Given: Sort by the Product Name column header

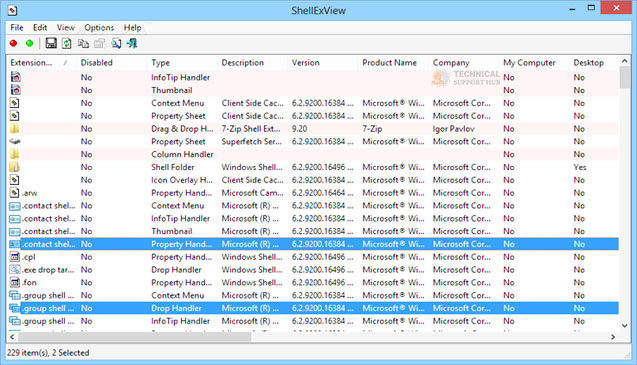Looking at the screenshot, I should (394, 63).
